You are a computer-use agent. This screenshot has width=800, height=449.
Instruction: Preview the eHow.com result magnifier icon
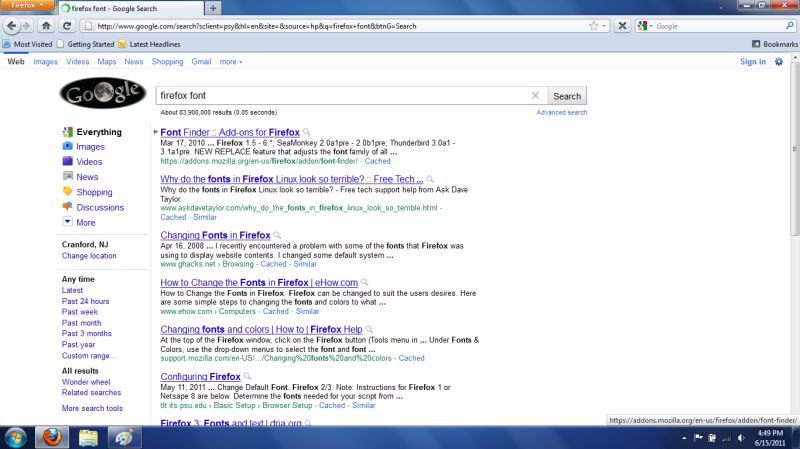tap(364, 282)
